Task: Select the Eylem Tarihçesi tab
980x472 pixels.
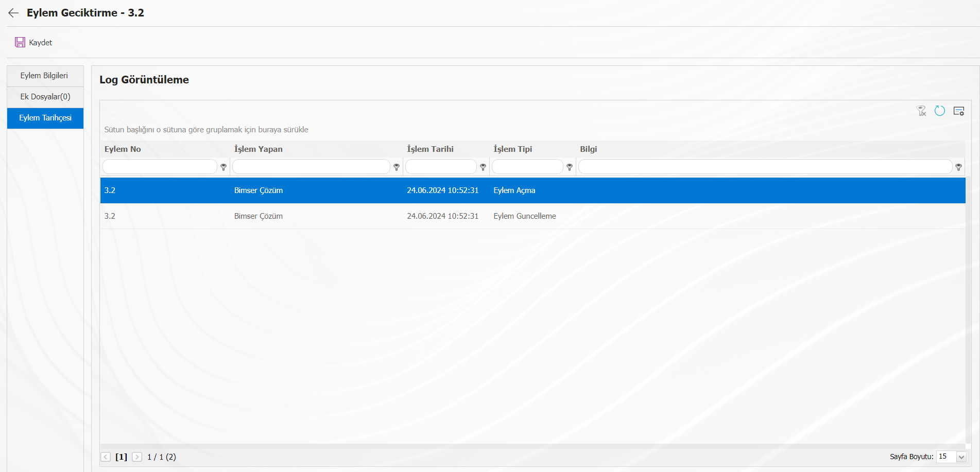Action: (45, 118)
